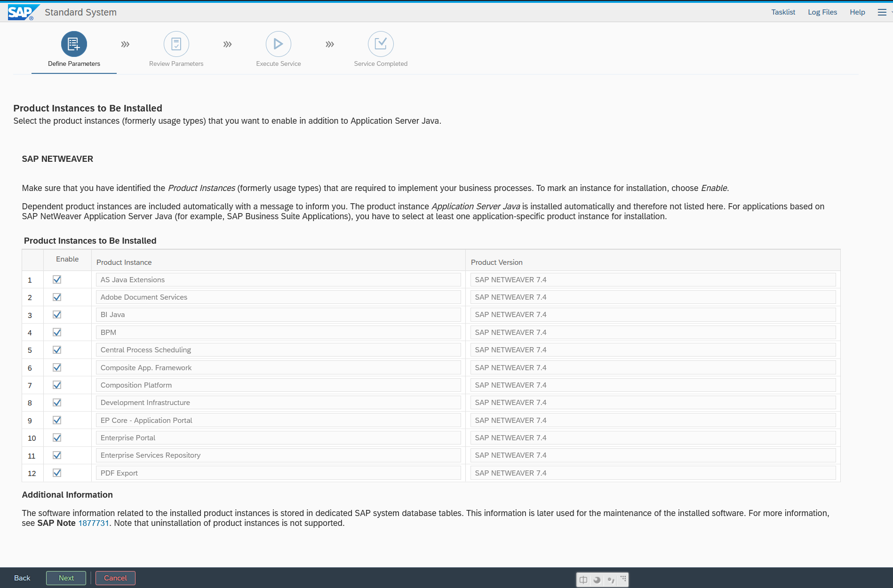Click the Central Process Scheduling field
The height and width of the screenshot is (588, 893).
278,350
